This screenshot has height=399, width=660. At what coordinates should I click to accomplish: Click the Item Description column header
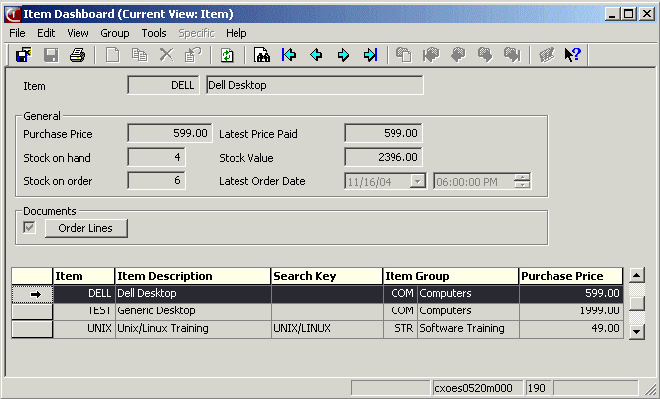193,276
